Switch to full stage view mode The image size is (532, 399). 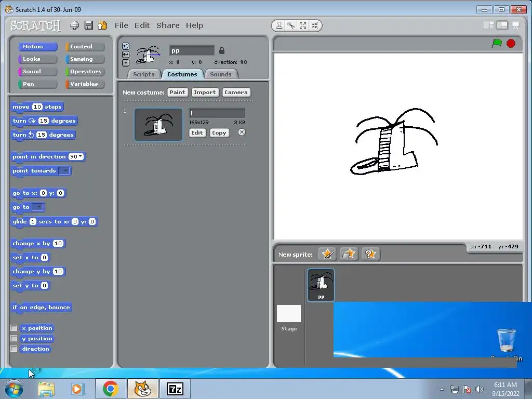tap(502, 25)
